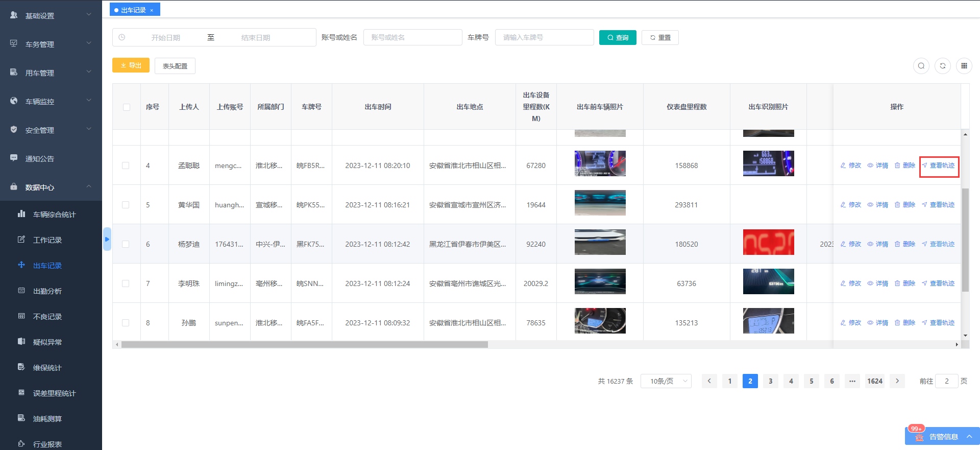Go to last page 1624

(x=875, y=381)
